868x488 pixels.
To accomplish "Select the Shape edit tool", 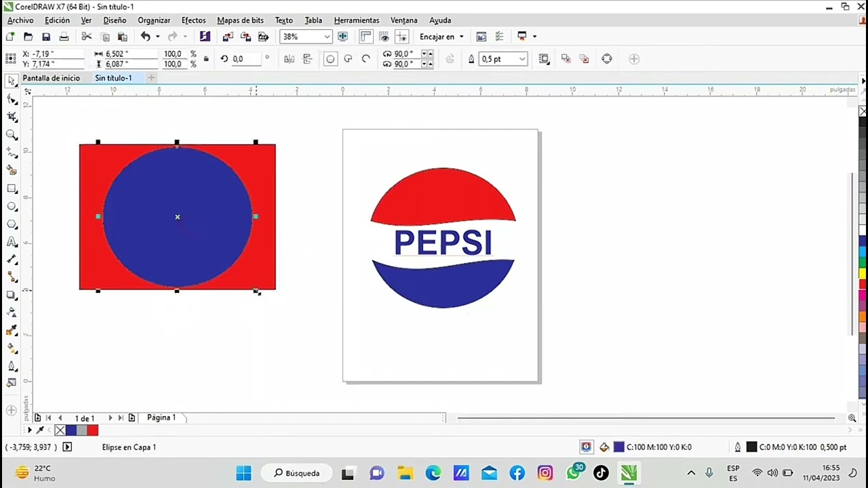I will point(12,100).
